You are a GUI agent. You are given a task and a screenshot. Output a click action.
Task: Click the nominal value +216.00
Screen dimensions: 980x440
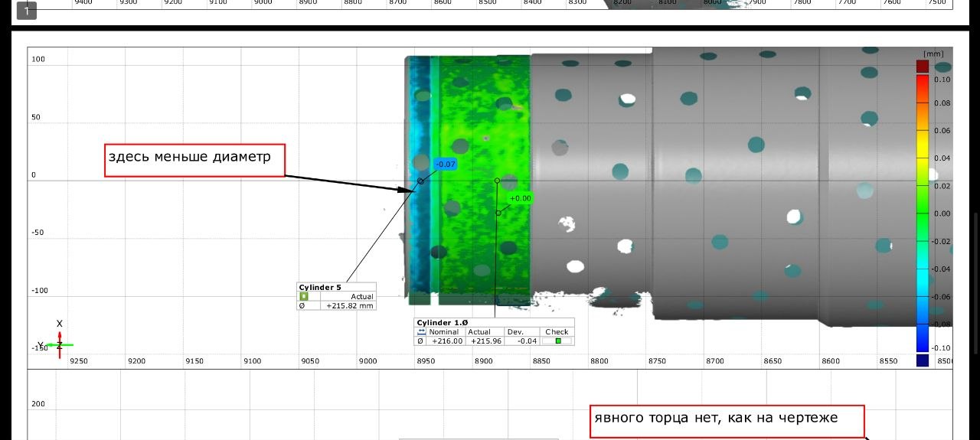(447, 341)
